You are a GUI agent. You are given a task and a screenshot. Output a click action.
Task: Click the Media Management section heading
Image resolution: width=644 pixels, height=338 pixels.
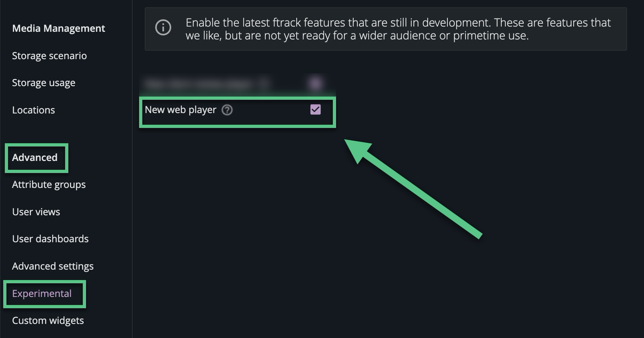tap(59, 28)
